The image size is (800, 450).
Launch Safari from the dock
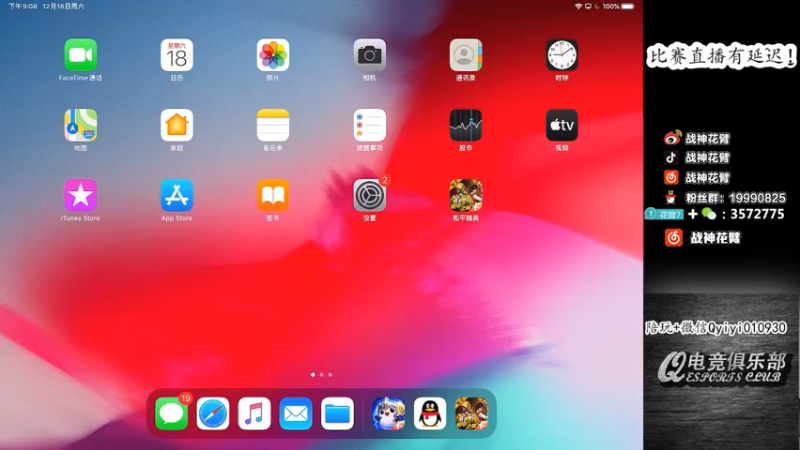click(x=213, y=413)
